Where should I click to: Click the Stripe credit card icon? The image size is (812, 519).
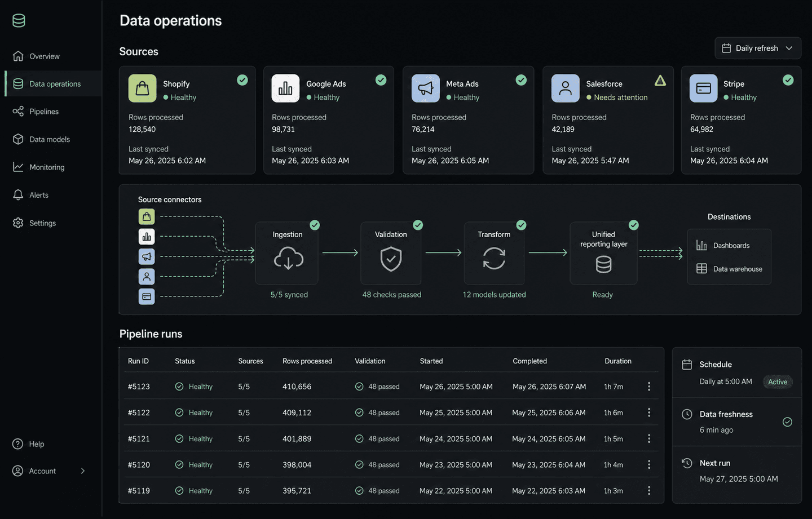tap(704, 88)
